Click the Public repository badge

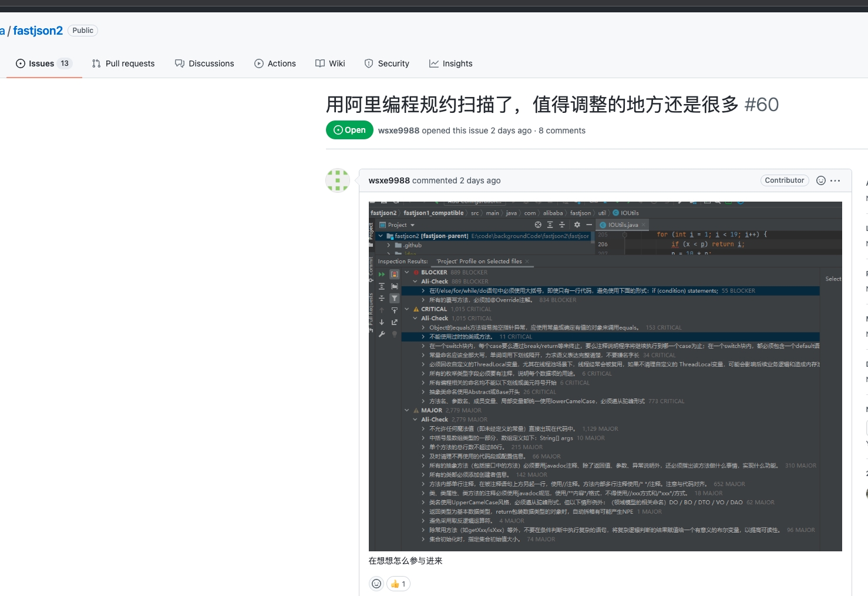(x=82, y=30)
